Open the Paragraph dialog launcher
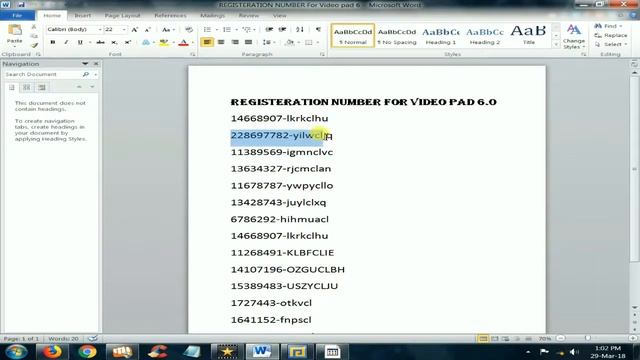The width and height of the screenshot is (640, 360). click(322, 54)
